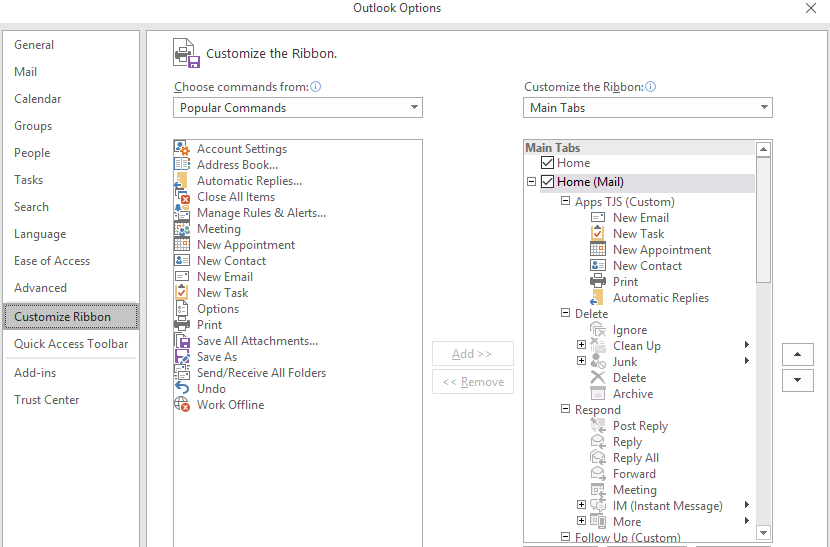Open Quick Access Toolbar settings
Screen dimensions: 830x547
point(71,344)
